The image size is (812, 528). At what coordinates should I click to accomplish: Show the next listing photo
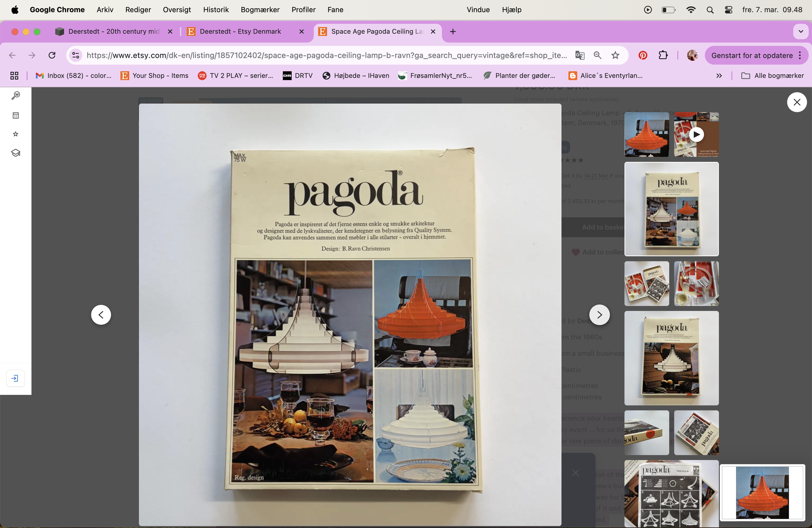point(600,314)
